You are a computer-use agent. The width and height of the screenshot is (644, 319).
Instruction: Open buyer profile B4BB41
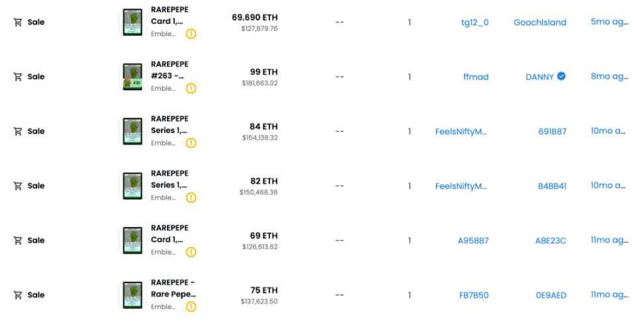point(552,186)
